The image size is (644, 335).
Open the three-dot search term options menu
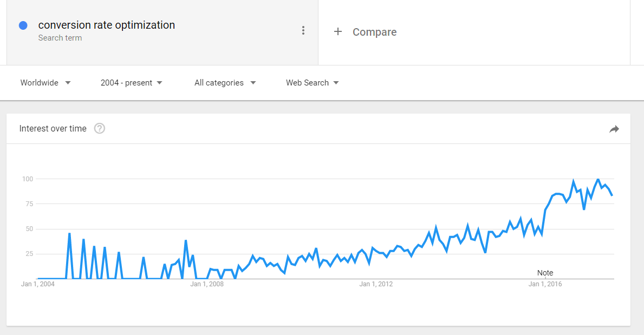pyautogui.click(x=303, y=31)
